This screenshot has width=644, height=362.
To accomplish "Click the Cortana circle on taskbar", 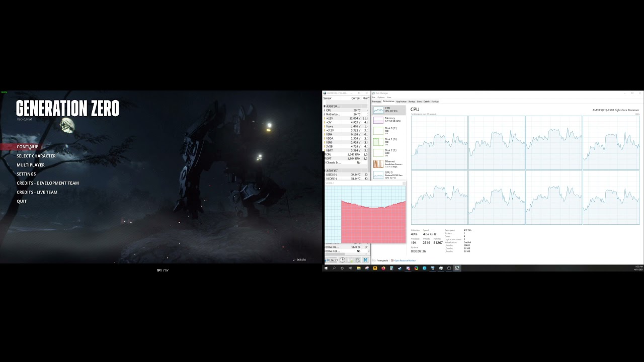I will pyautogui.click(x=342, y=268).
